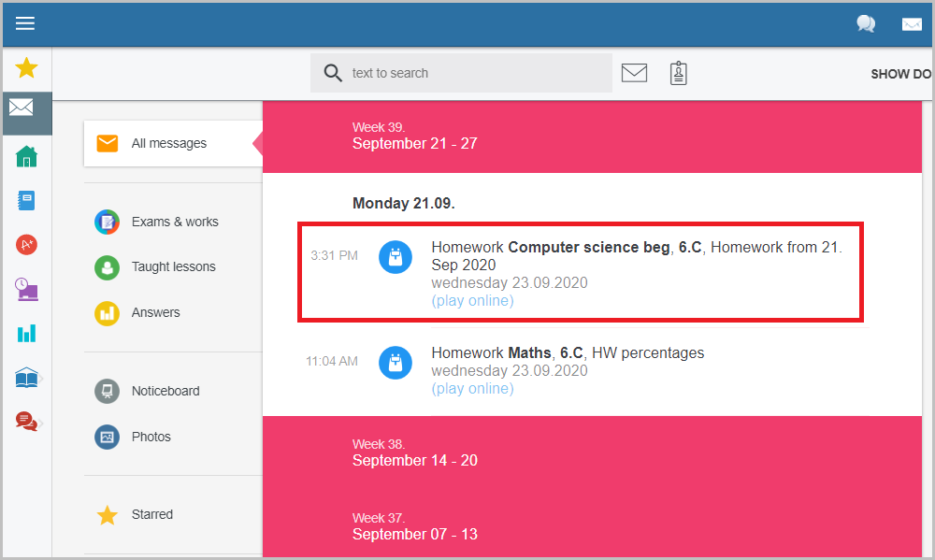
Task: Select Noticeboard filter
Action: 165,391
